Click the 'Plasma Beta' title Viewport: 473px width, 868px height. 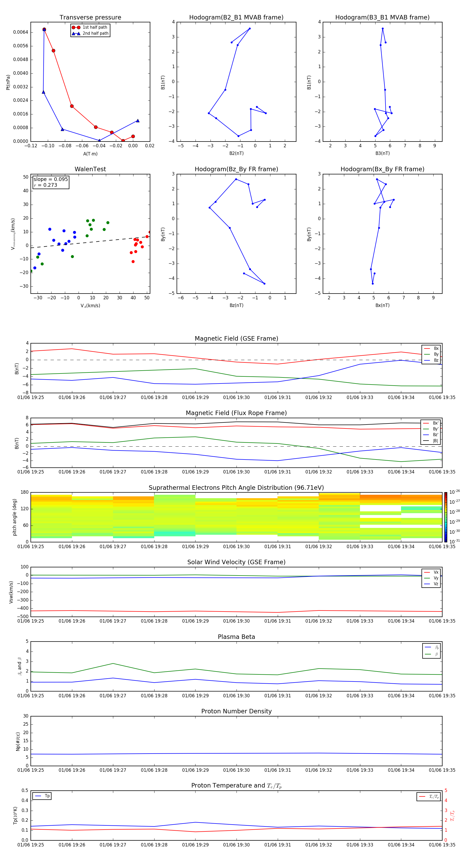(236, 637)
